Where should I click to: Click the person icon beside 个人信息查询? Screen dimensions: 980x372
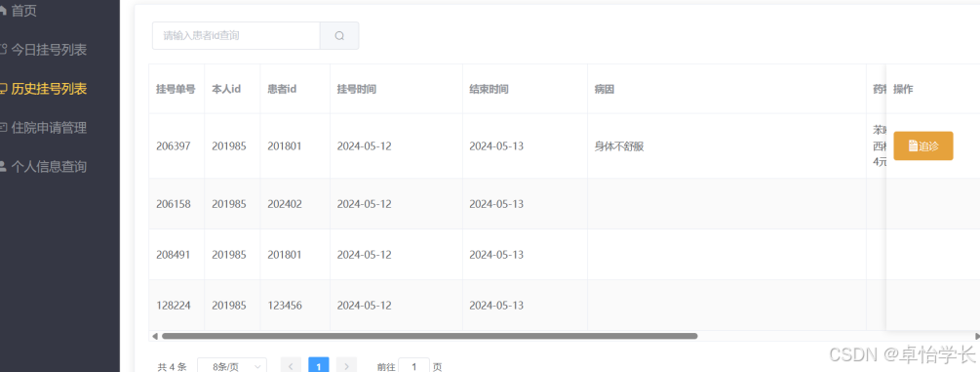pyautogui.click(x=3, y=167)
